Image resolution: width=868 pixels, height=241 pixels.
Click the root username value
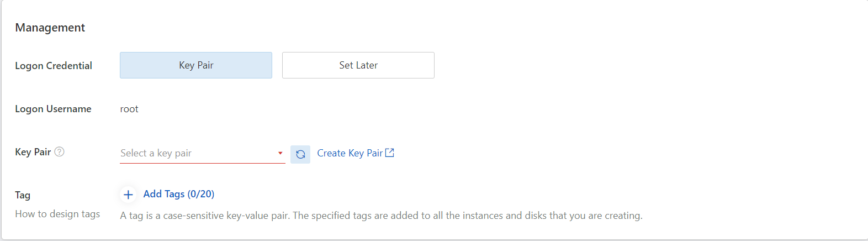tap(129, 109)
